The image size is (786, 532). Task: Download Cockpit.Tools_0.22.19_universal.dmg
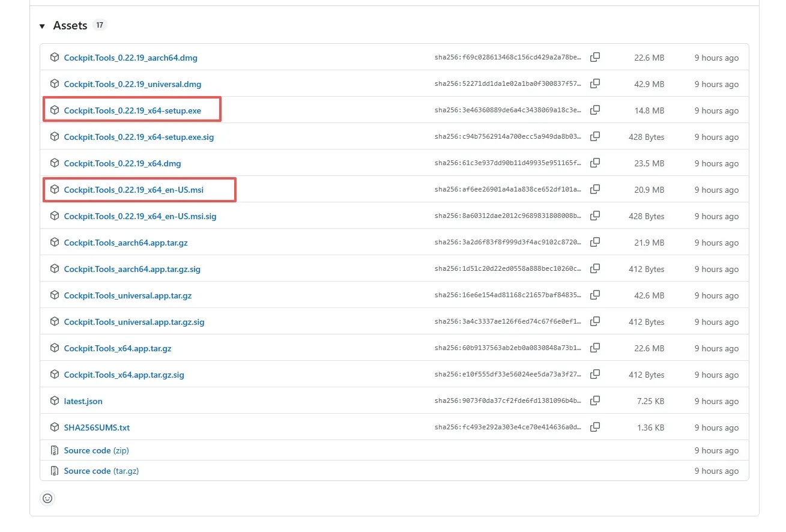pos(133,85)
